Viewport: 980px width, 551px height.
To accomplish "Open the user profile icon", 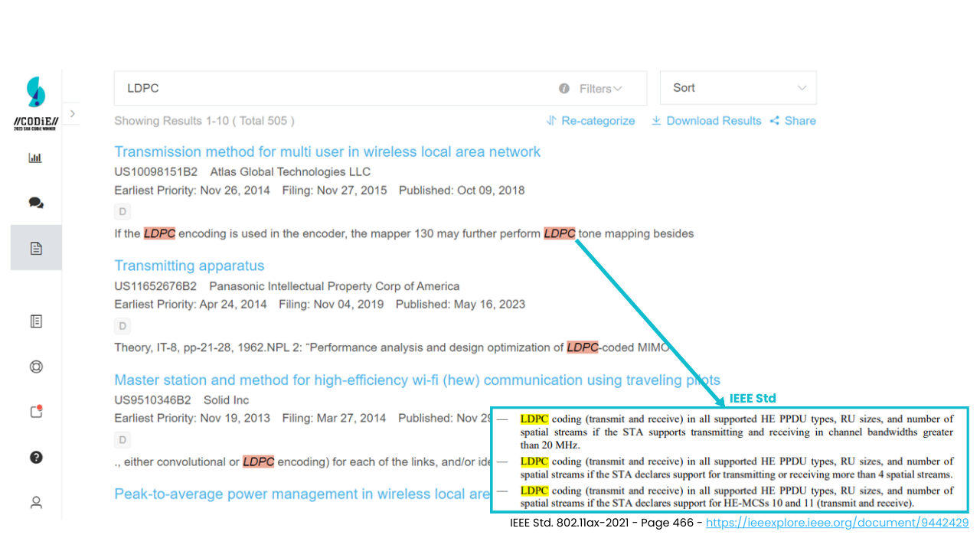I will click(x=36, y=503).
